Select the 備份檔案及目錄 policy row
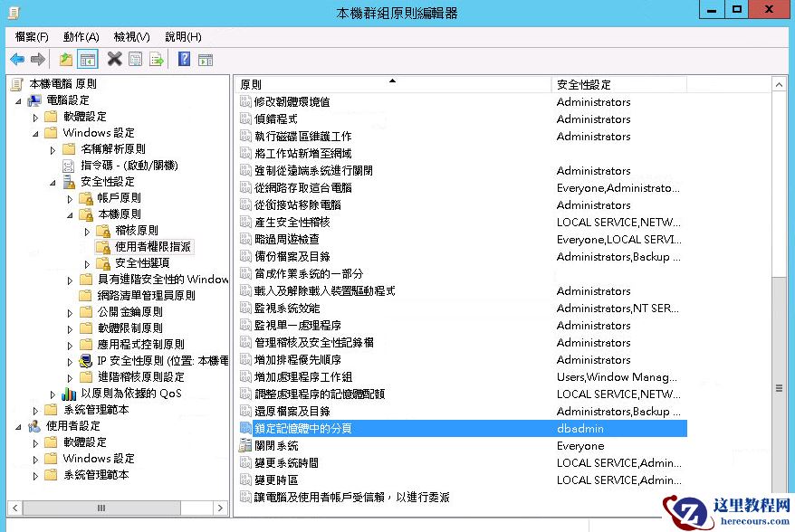795x532 pixels. pyautogui.click(x=463, y=257)
